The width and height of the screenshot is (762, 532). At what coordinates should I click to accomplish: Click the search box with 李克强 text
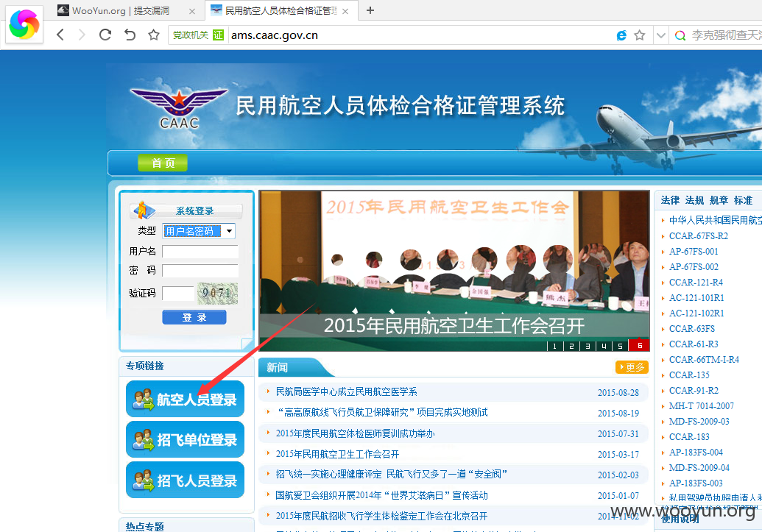726,35
